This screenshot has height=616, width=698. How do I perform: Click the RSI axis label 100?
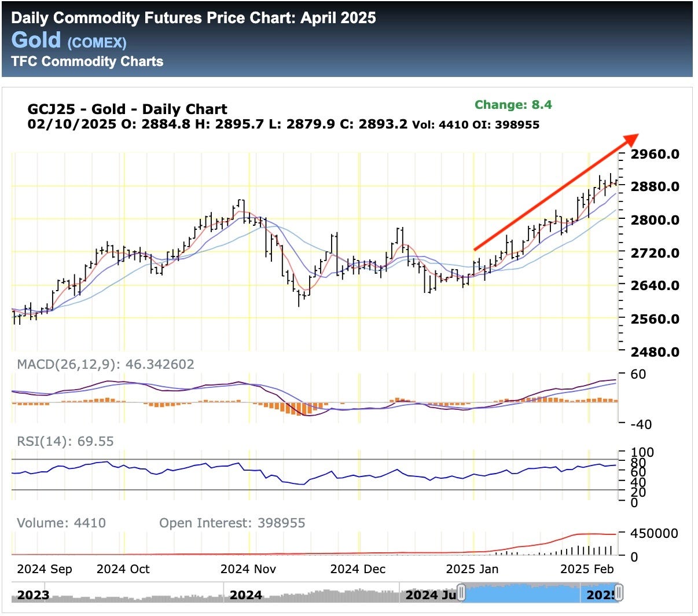(x=642, y=452)
